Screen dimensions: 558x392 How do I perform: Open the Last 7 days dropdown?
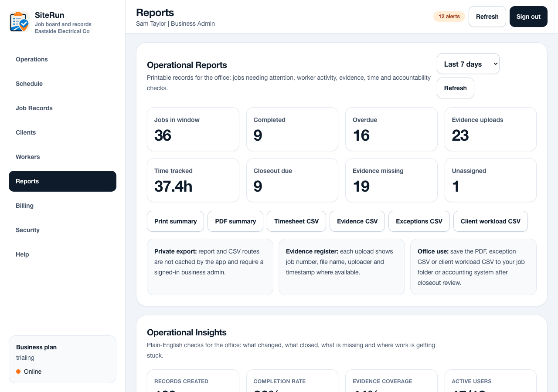coord(468,64)
